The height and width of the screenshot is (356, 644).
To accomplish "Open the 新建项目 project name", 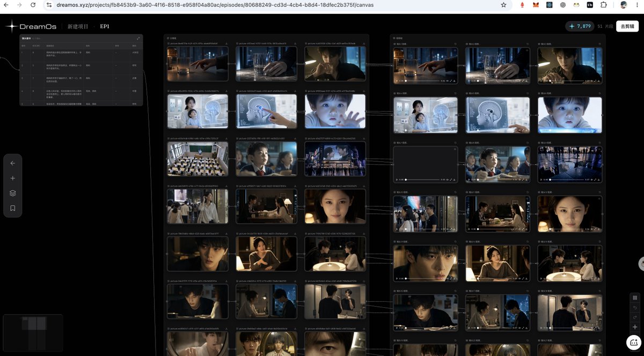I will (x=78, y=26).
